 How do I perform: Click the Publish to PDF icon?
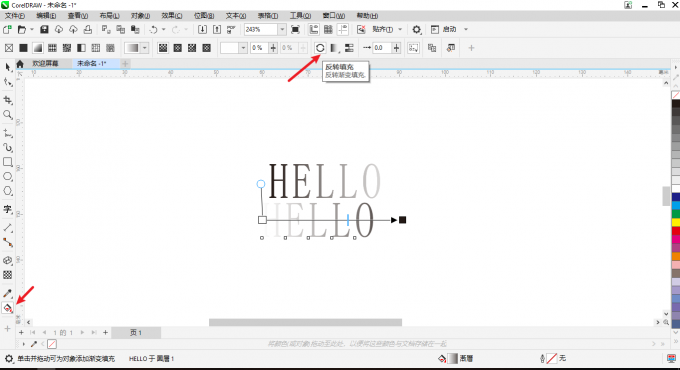pos(231,29)
